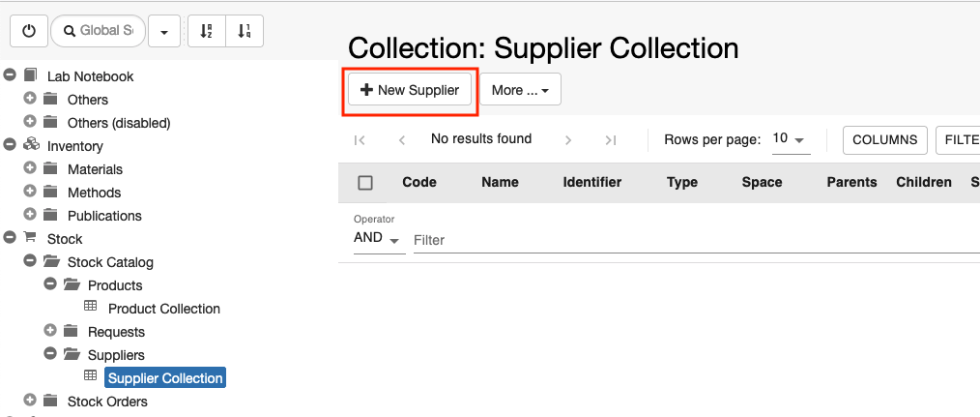
Task: Go to previous page arrow
Action: (402, 140)
